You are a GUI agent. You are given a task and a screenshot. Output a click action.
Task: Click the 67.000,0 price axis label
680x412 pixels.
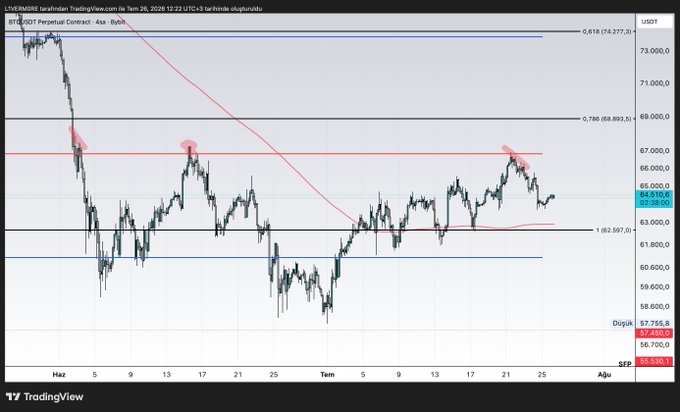pos(654,150)
